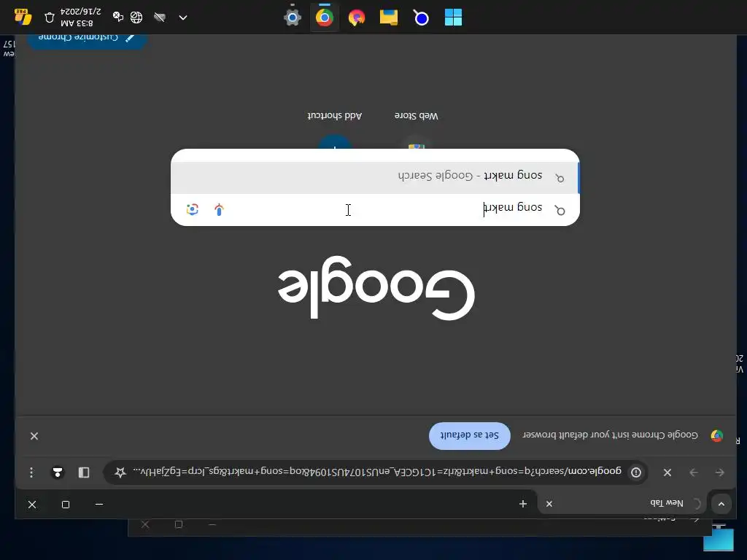The image size is (747, 560).
Task: Go forward to the next page
Action: click(x=694, y=472)
